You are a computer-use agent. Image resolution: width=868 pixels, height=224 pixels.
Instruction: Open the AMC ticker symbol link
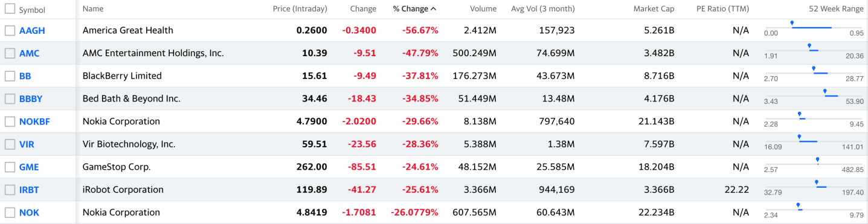(x=29, y=53)
